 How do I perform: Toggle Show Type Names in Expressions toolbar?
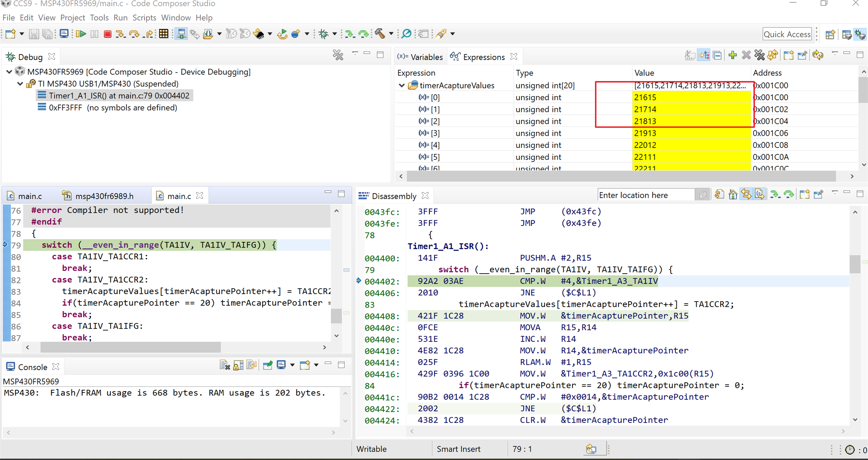coord(689,55)
